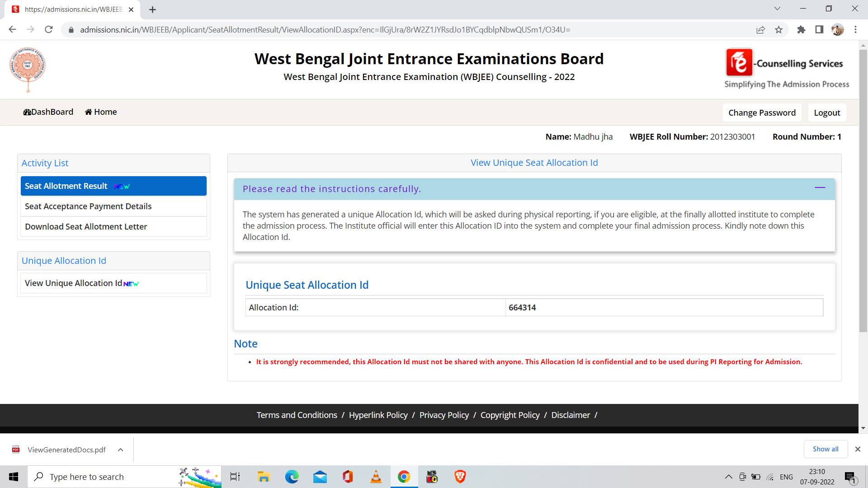
Task: Click the Change Password button
Action: pyautogui.click(x=762, y=113)
